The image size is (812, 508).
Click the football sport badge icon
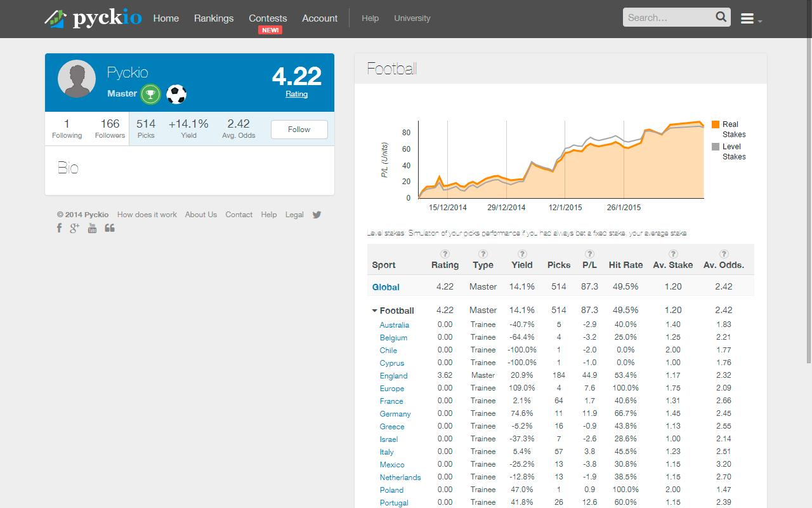[x=176, y=95]
